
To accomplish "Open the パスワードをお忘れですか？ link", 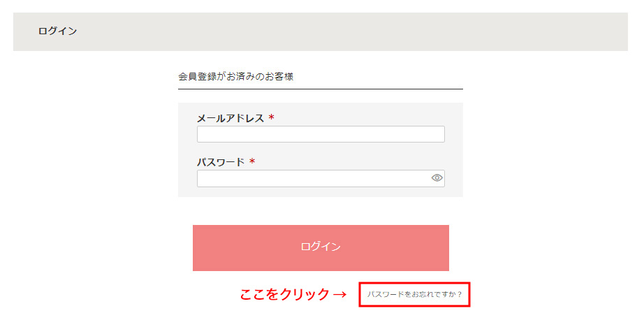I will [x=414, y=295].
